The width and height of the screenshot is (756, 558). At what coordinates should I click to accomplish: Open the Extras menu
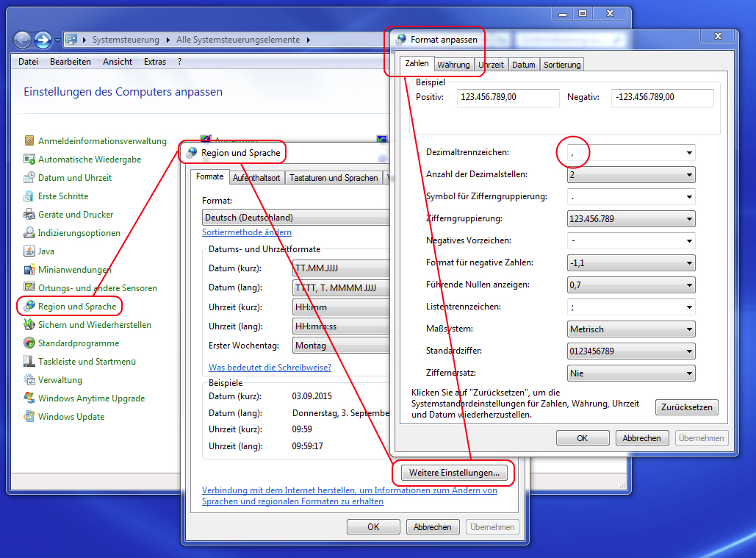155,62
